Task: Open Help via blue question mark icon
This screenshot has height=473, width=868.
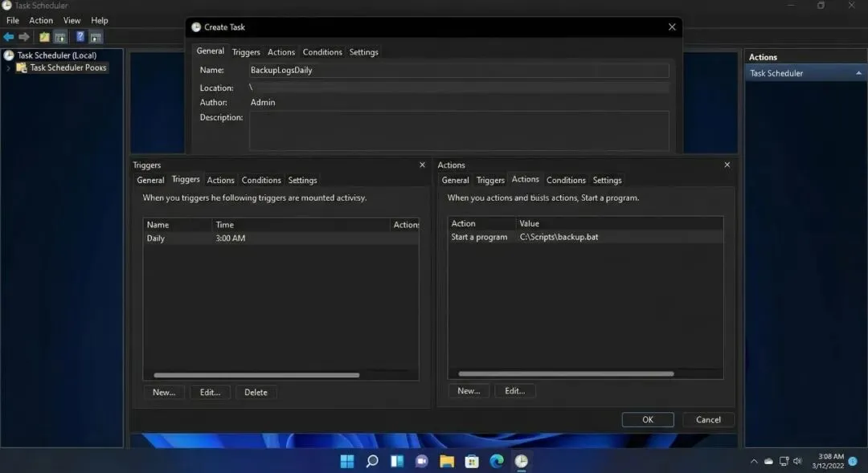Action: (80, 37)
